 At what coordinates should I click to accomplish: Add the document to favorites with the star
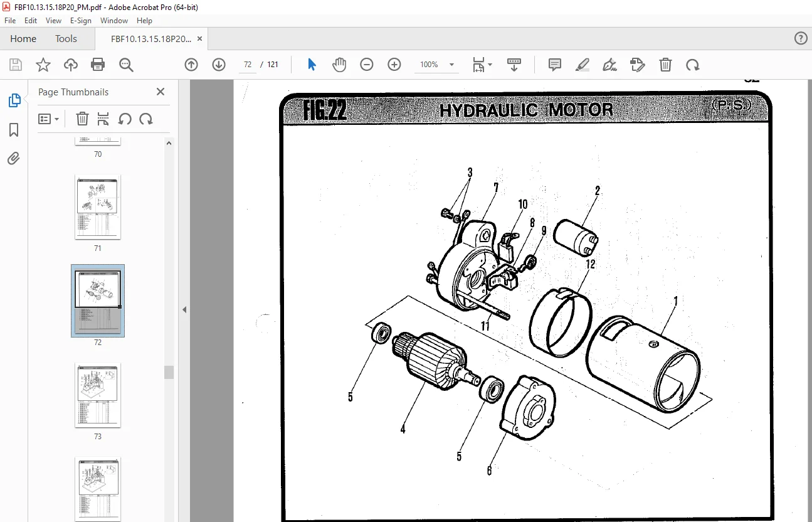[x=43, y=65]
